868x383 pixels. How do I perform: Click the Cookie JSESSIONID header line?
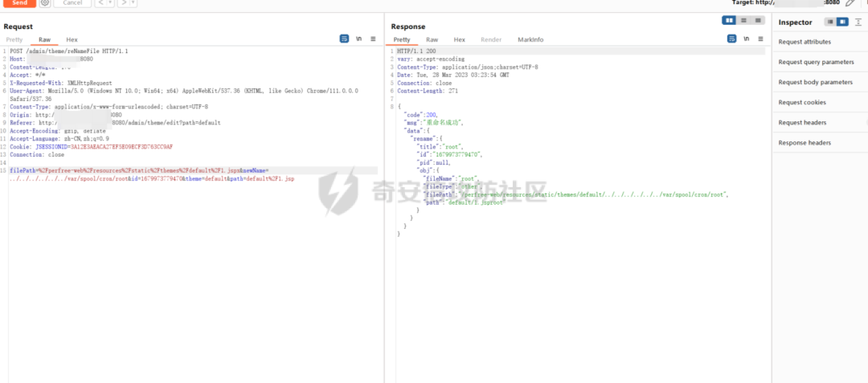(x=92, y=147)
